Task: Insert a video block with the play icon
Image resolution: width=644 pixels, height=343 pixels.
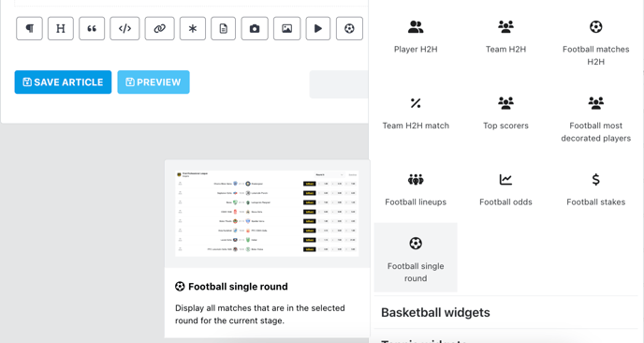Action: pyautogui.click(x=318, y=28)
